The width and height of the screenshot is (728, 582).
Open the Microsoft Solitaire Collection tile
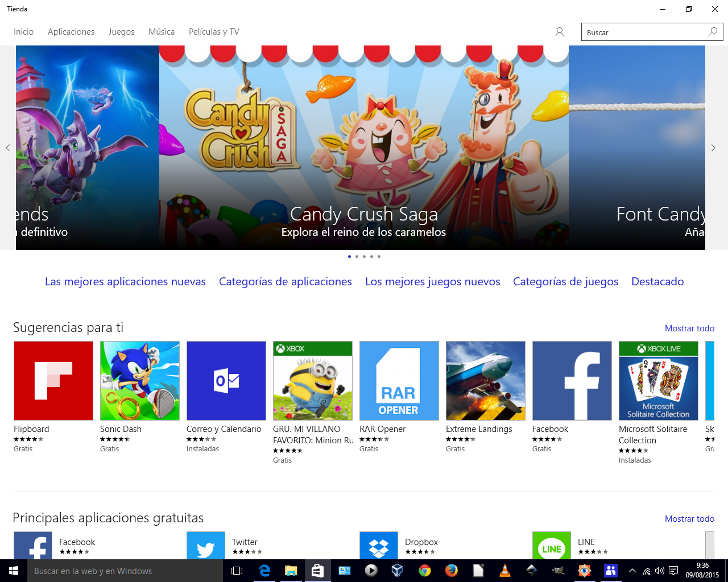(x=659, y=381)
